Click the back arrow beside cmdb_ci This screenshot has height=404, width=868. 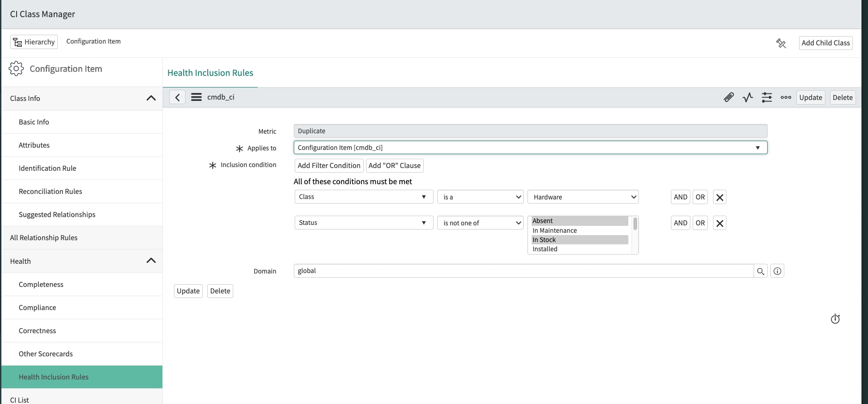click(x=177, y=97)
